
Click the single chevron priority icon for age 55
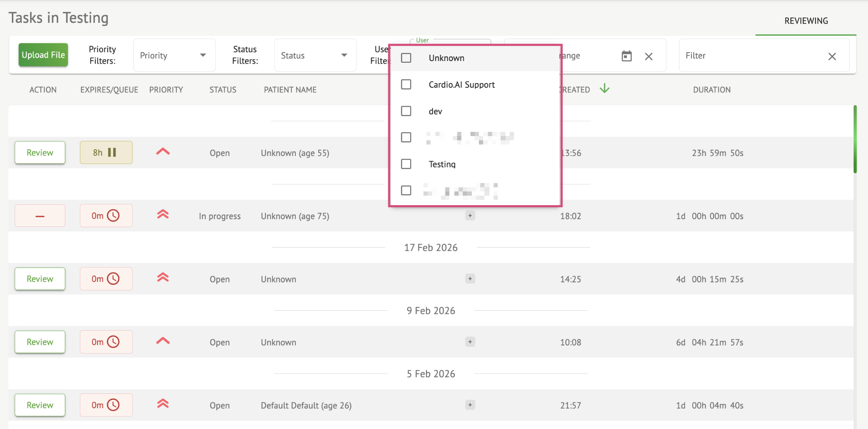point(163,151)
